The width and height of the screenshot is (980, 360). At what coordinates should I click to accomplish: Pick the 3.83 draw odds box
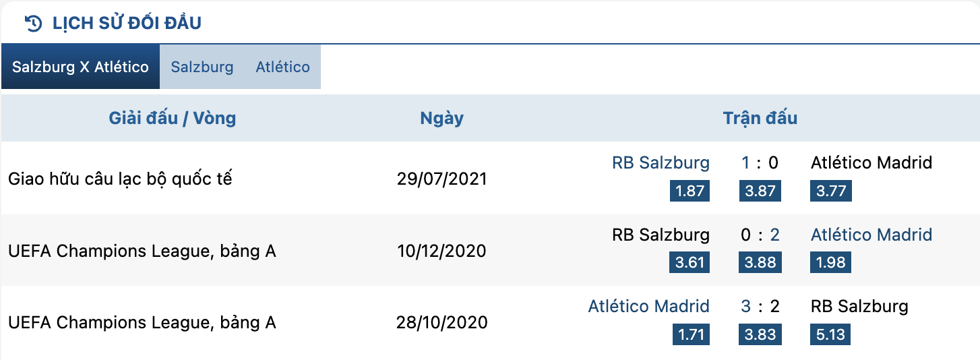760,334
